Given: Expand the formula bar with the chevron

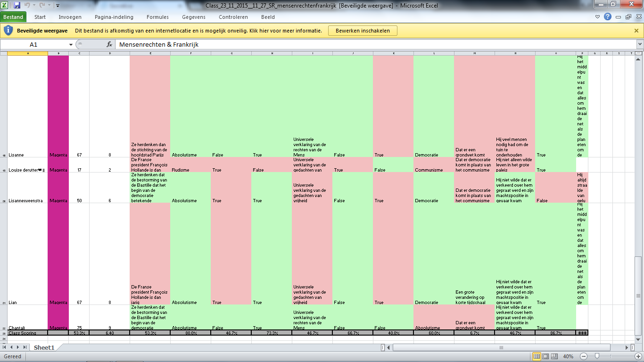Looking at the screenshot, I should point(640,44).
